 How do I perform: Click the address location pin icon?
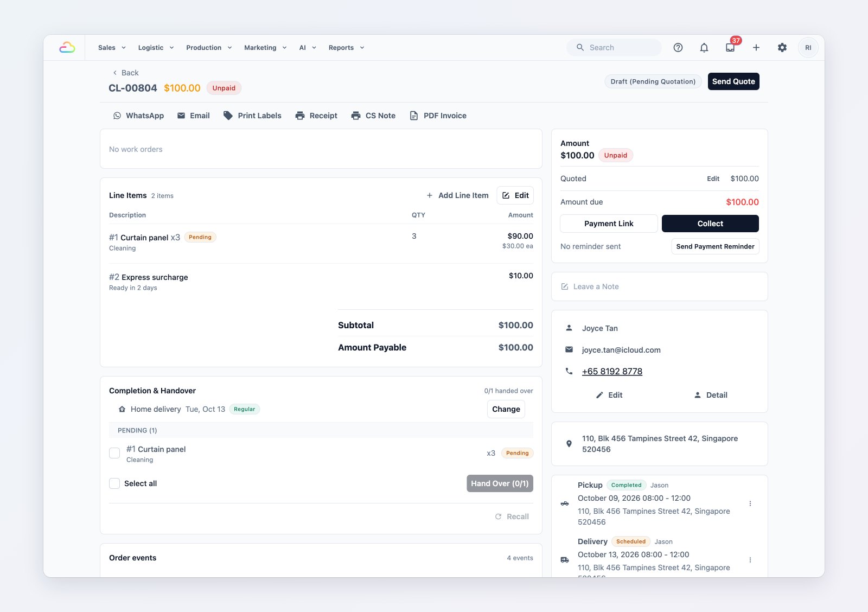pyautogui.click(x=569, y=444)
